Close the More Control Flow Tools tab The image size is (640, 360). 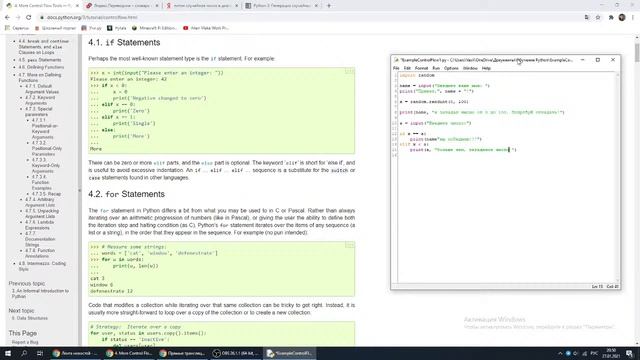point(77,6)
